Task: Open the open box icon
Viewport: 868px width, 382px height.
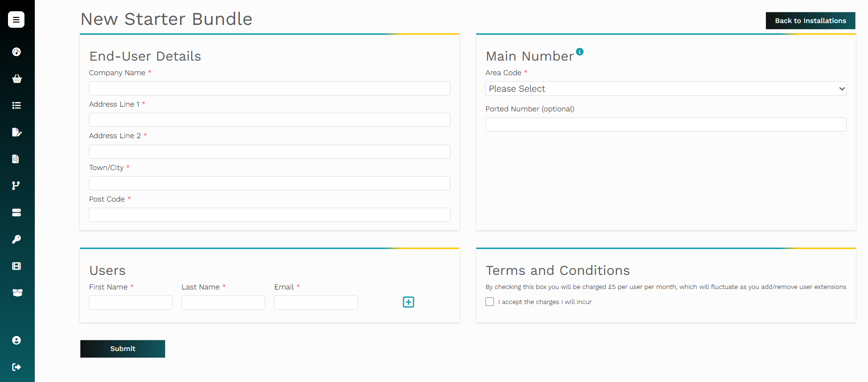Action: click(17, 293)
